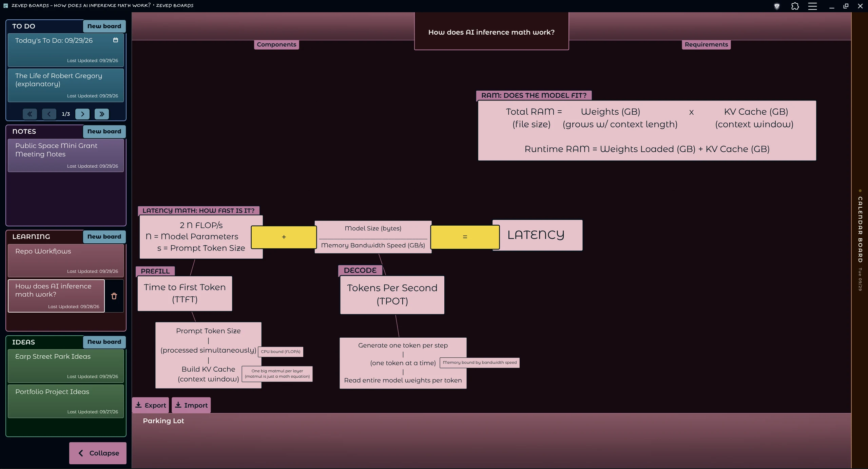Go to previous To Do page

pos(49,114)
